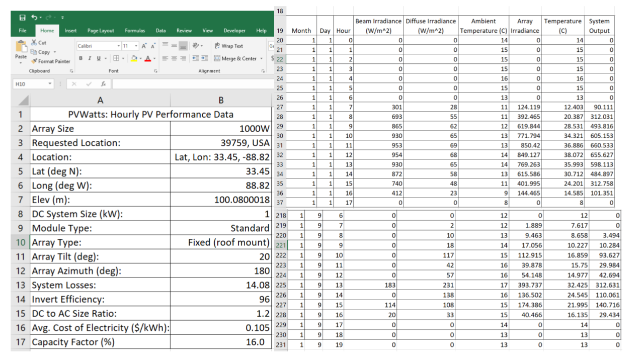Open the Fill Color palette dropdown
The height and width of the screenshot is (362, 644).
coord(141,58)
